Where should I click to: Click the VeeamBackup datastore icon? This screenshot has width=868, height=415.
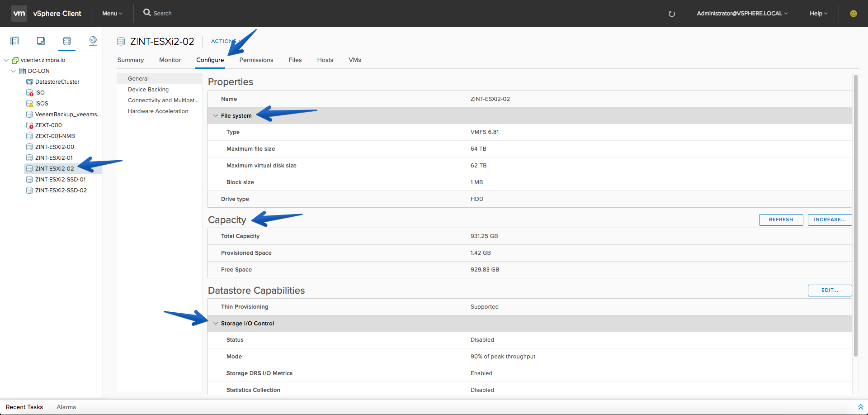29,114
